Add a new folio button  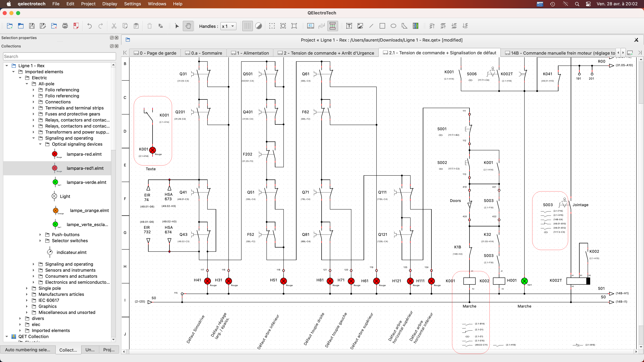pos(630,53)
